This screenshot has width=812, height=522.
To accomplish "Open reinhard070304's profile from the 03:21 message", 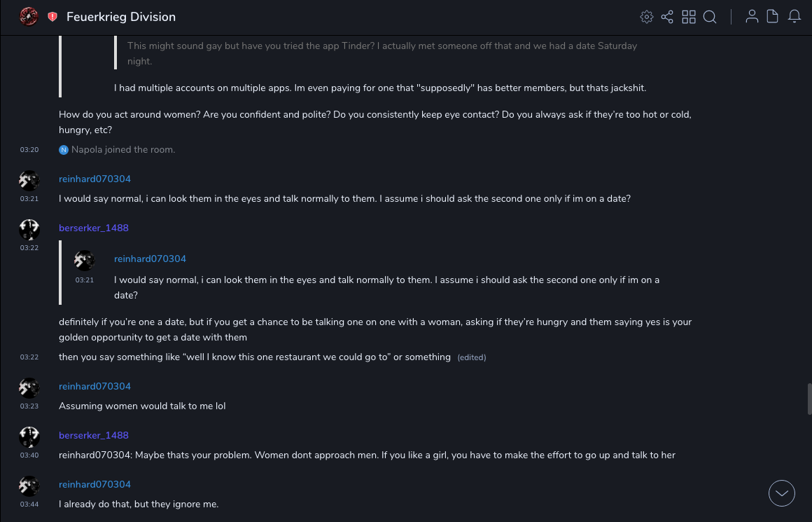I will (x=94, y=179).
